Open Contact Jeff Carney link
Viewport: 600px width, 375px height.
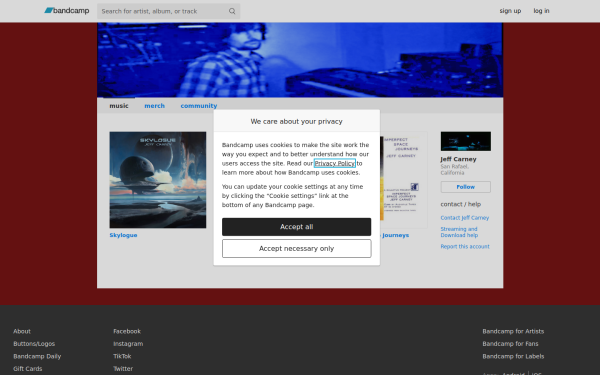tap(465, 218)
